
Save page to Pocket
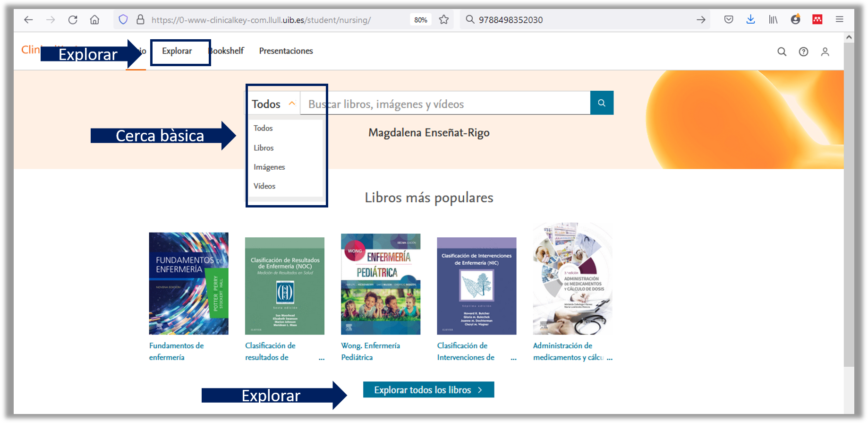click(x=729, y=19)
